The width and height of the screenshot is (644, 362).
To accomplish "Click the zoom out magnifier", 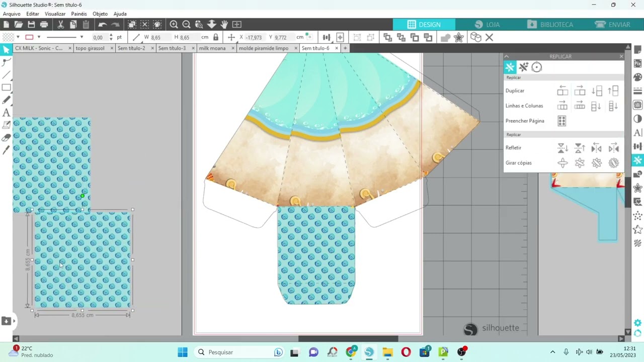I will click(186, 24).
